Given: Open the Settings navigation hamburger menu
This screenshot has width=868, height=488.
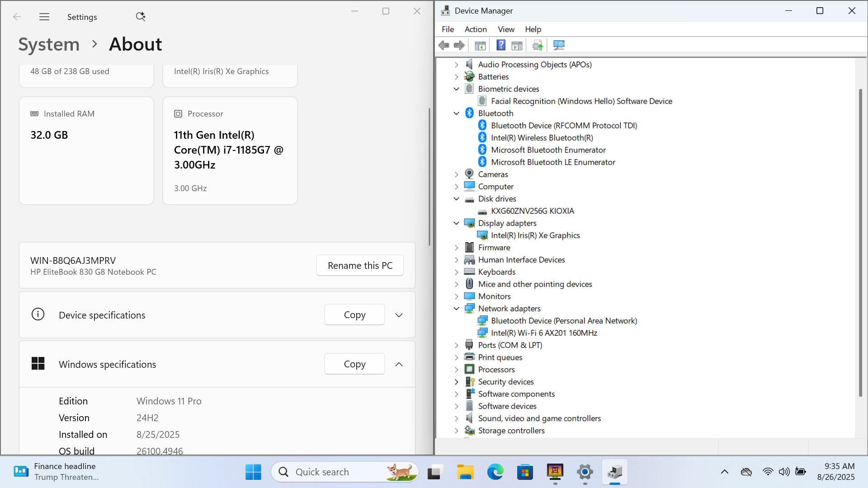Looking at the screenshot, I should 44,17.
